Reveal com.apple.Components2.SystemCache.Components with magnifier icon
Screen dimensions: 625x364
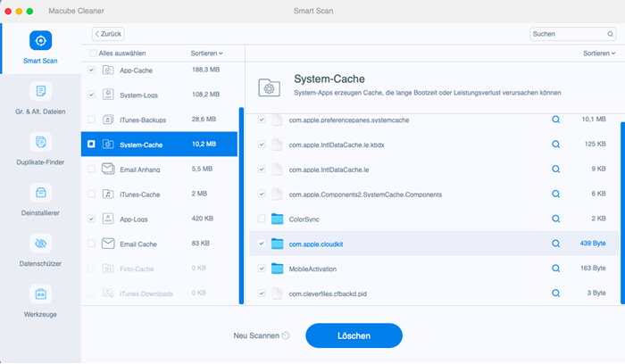coord(555,194)
